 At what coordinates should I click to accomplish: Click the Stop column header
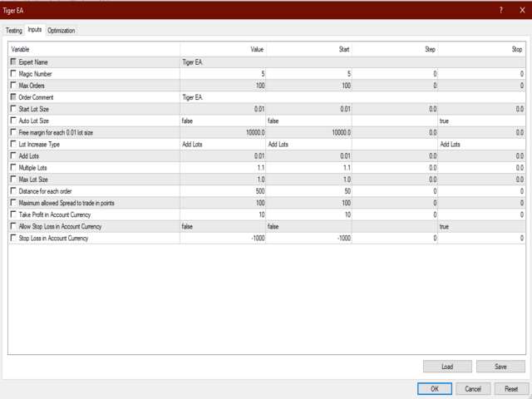[x=481, y=49]
